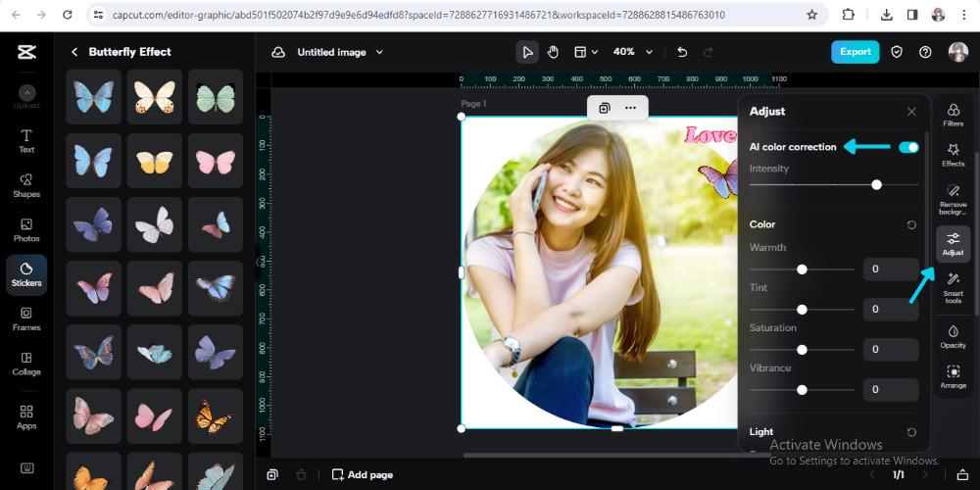Go back from Butterfly Effect stickers
The width and height of the screenshot is (980, 490).
pos(75,52)
